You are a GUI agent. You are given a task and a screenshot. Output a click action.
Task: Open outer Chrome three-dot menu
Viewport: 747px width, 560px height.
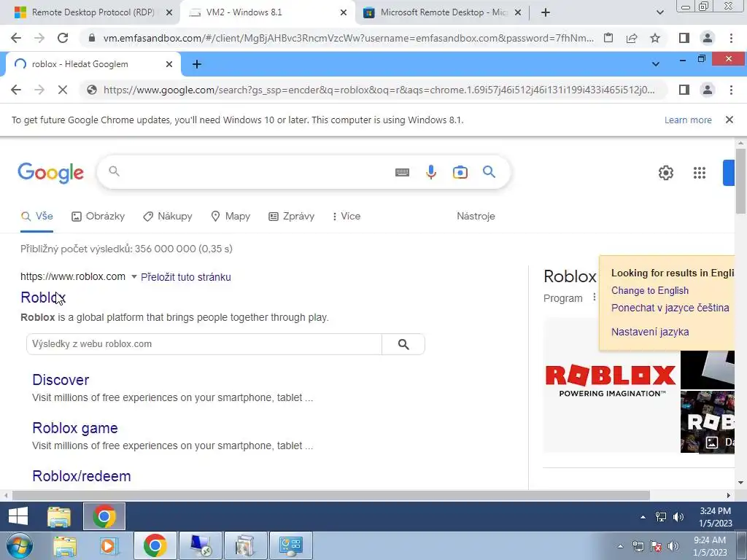tap(731, 38)
